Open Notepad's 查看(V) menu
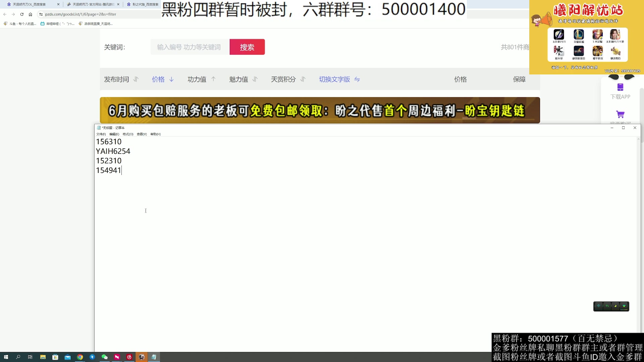644x362 pixels. (x=142, y=134)
